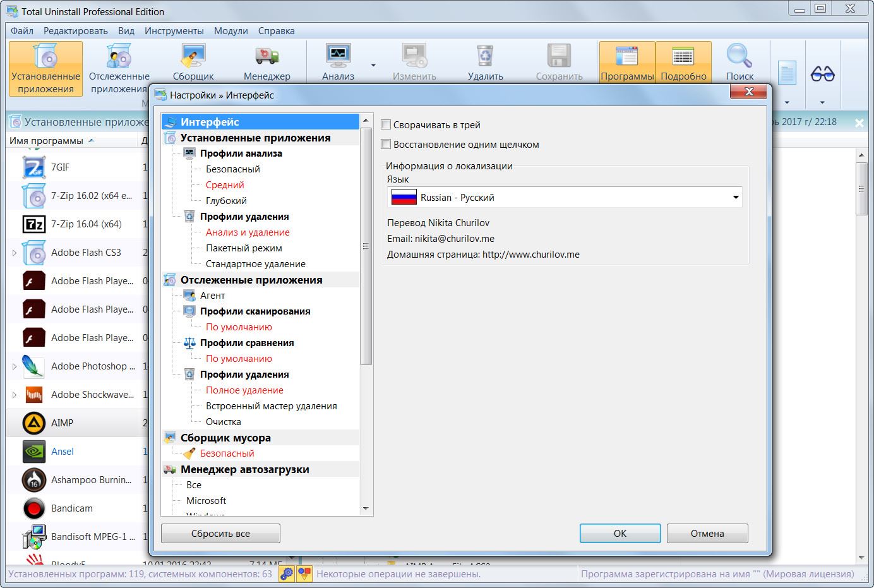Image resolution: width=874 pixels, height=588 pixels.
Task: Open dropdown arrow under document icon
Action: [x=787, y=102]
